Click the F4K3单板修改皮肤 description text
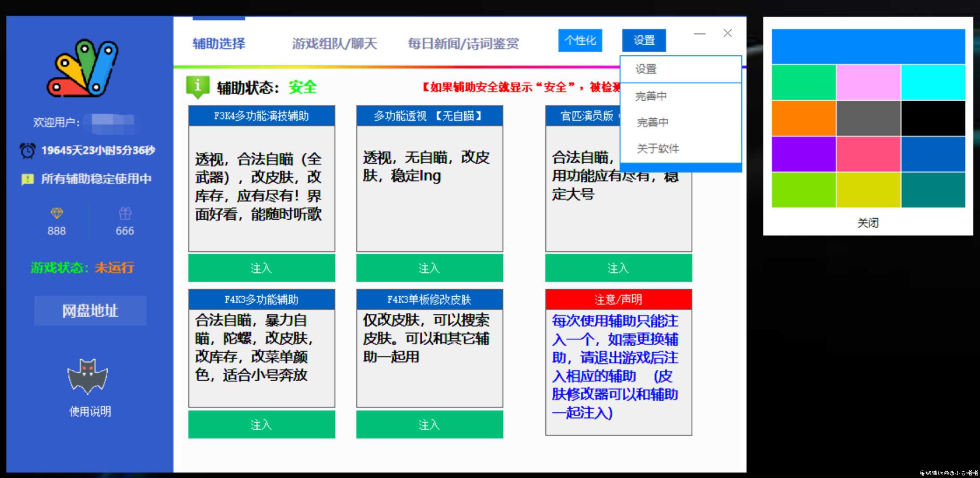Image resolution: width=980 pixels, height=478 pixels. point(426,338)
